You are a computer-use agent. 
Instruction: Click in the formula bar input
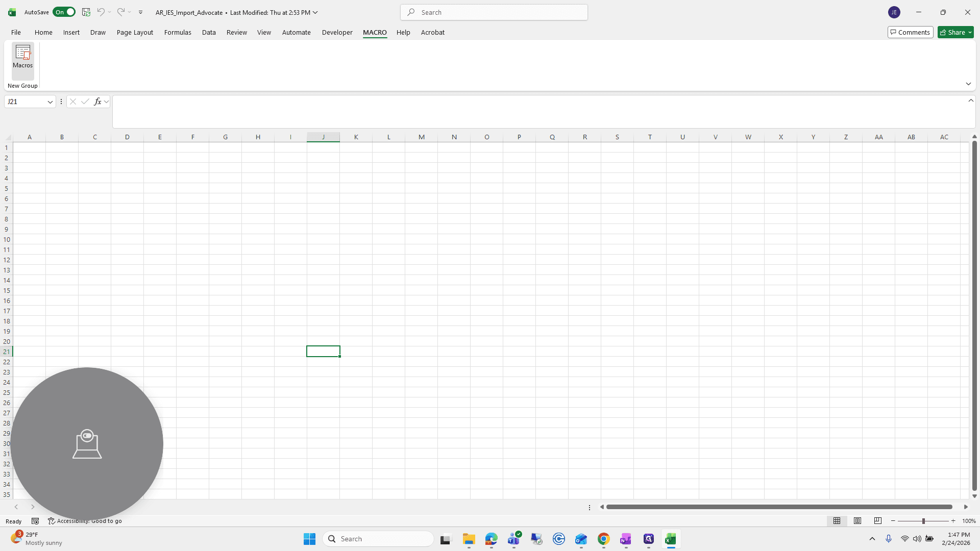[540, 112]
